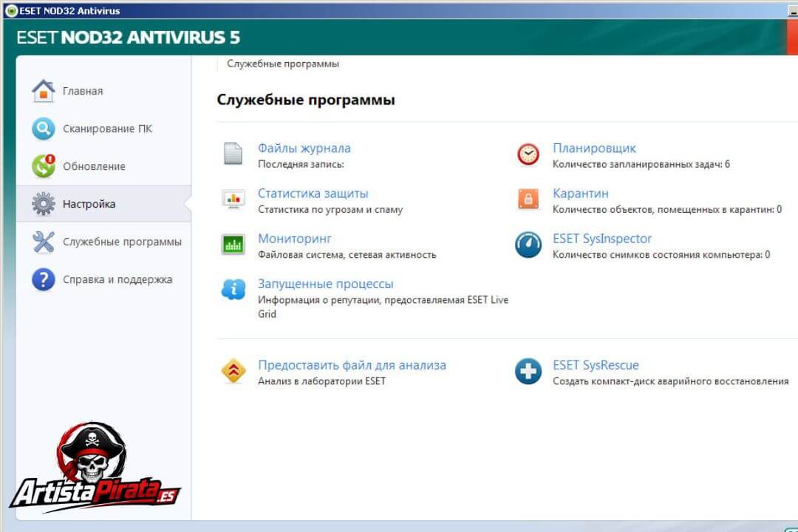Click the Справка и поддержка question icon

(44, 279)
